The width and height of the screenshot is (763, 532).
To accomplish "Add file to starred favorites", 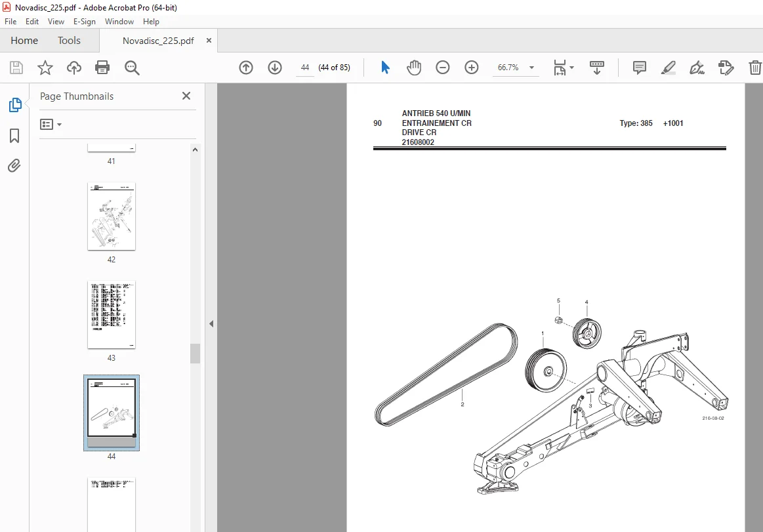I will 45,68.
